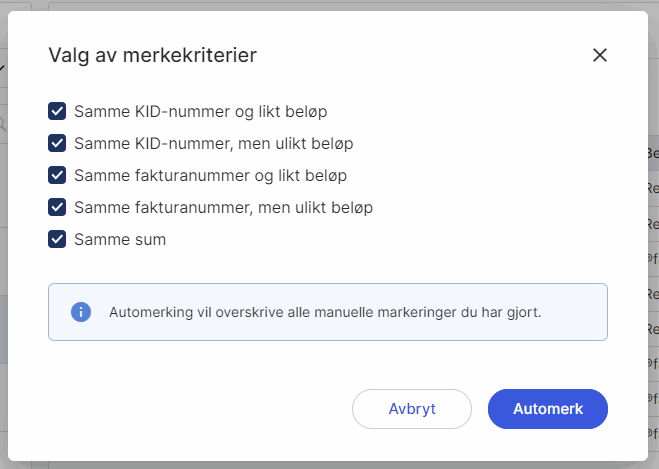The height and width of the screenshot is (469, 659).
Task: Click the "Samme sum" label text
Action: [x=120, y=239]
